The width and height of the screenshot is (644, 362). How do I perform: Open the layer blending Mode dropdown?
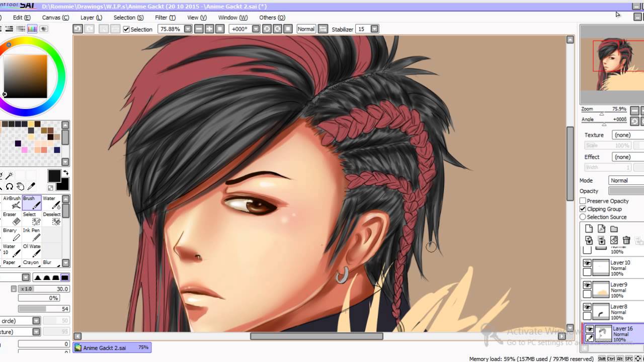(x=626, y=180)
